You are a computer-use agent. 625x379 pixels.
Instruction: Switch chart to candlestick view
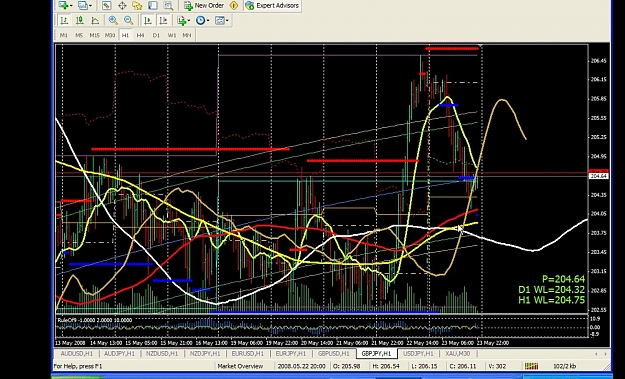tap(79, 20)
